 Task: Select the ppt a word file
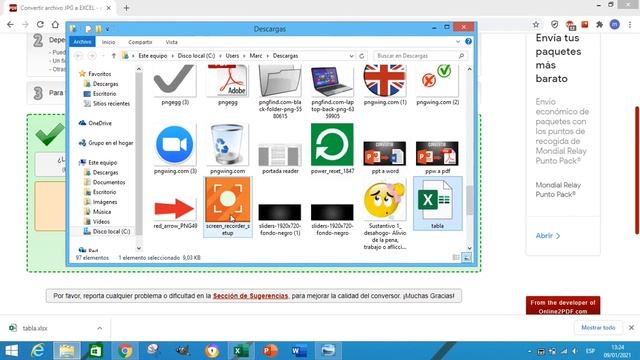click(385, 158)
